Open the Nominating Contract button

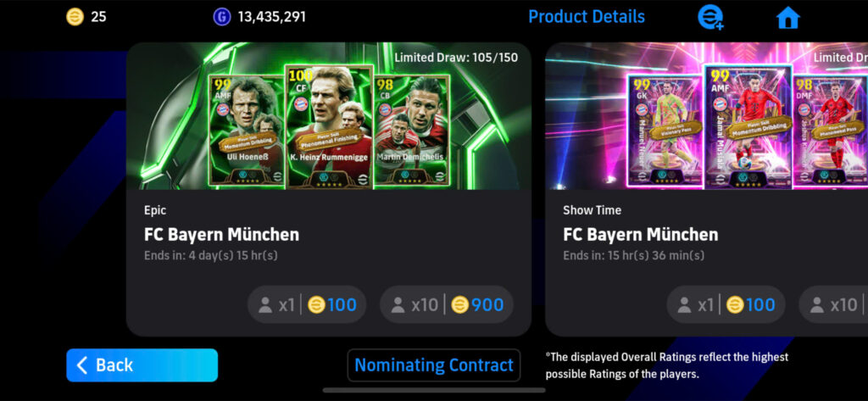click(434, 365)
